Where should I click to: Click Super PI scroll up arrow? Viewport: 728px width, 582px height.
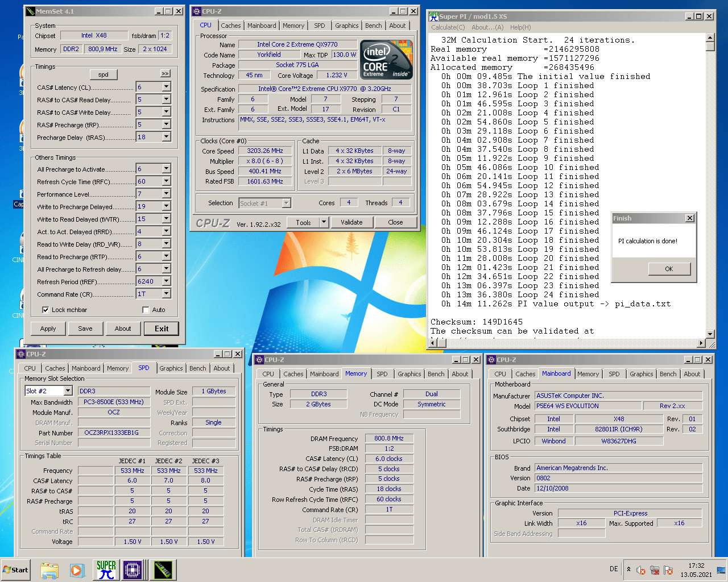pyautogui.click(x=710, y=38)
